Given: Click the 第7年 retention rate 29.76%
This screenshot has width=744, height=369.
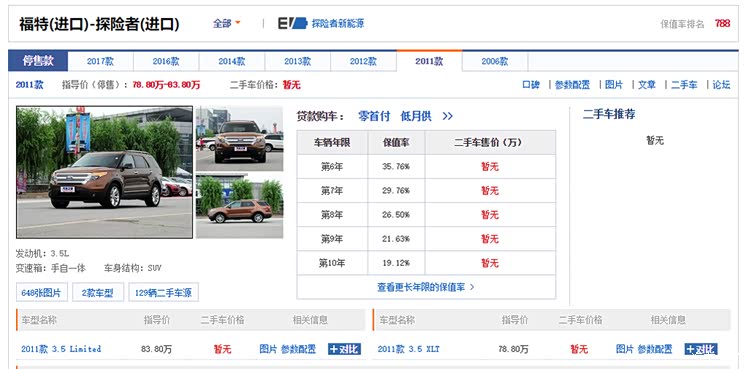Looking at the screenshot, I should point(396,191).
